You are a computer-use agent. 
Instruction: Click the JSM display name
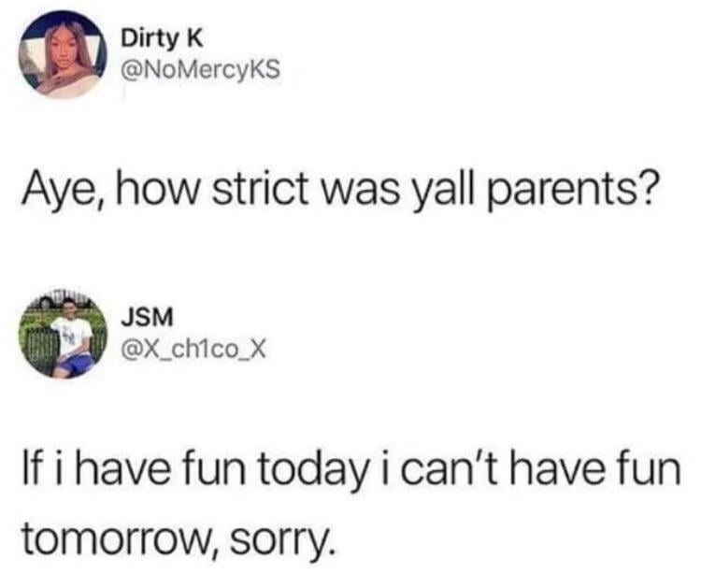pos(148,319)
